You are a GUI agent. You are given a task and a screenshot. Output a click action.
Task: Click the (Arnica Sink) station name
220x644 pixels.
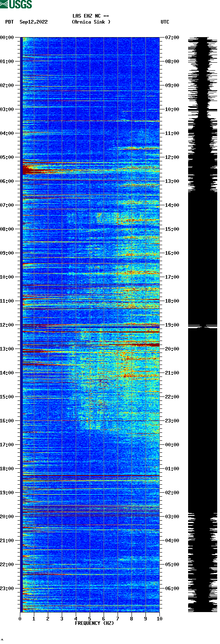coord(91,22)
